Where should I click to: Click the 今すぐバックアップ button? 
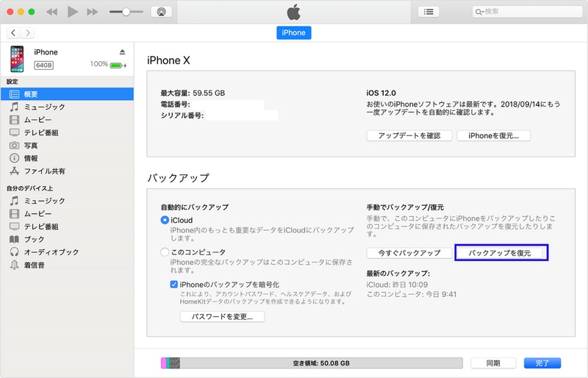409,253
